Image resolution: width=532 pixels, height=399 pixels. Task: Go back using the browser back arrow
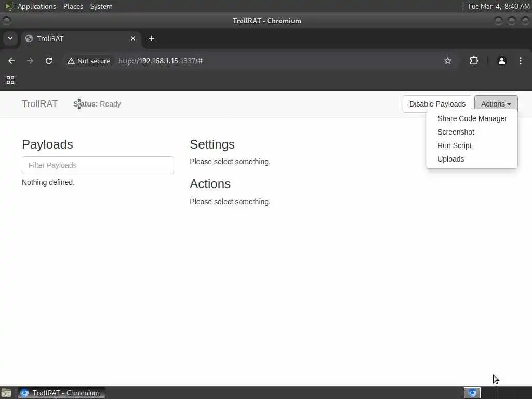[11, 61]
